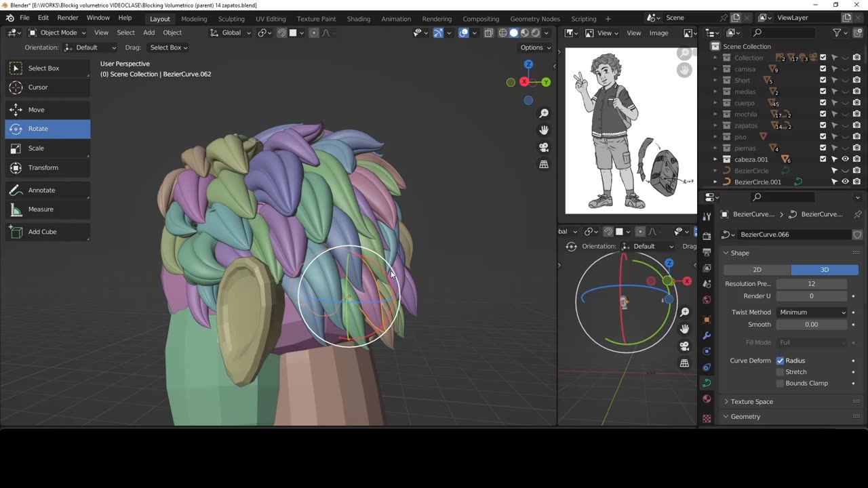Open the Tool properties tab
868x488 pixels.
pyautogui.click(x=707, y=216)
